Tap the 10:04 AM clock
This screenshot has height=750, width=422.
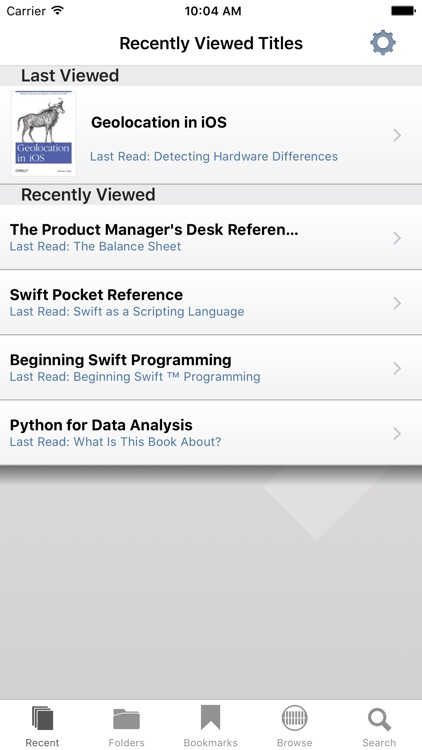[213, 11]
